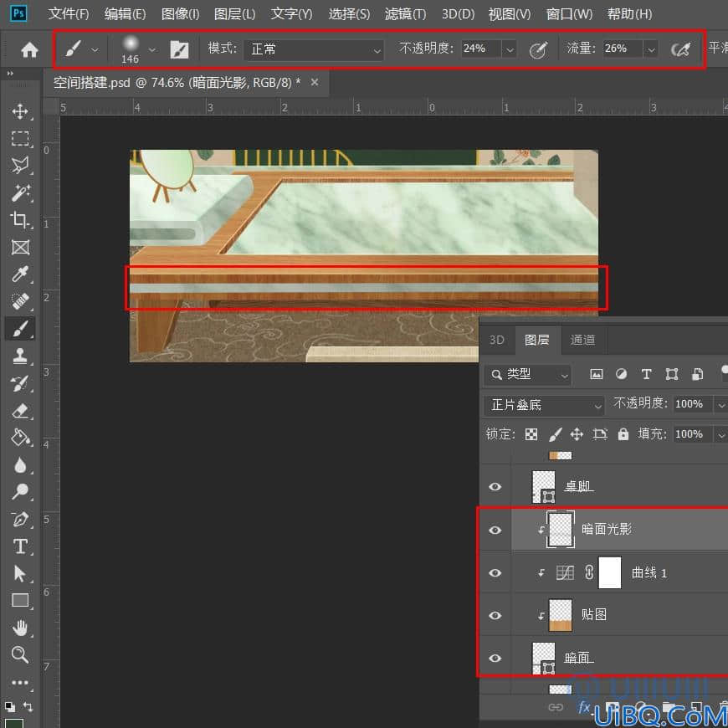Screen dimensions: 728x728
Task: Open the 不透明度 24% slider dropdown
Action: (x=510, y=49)
